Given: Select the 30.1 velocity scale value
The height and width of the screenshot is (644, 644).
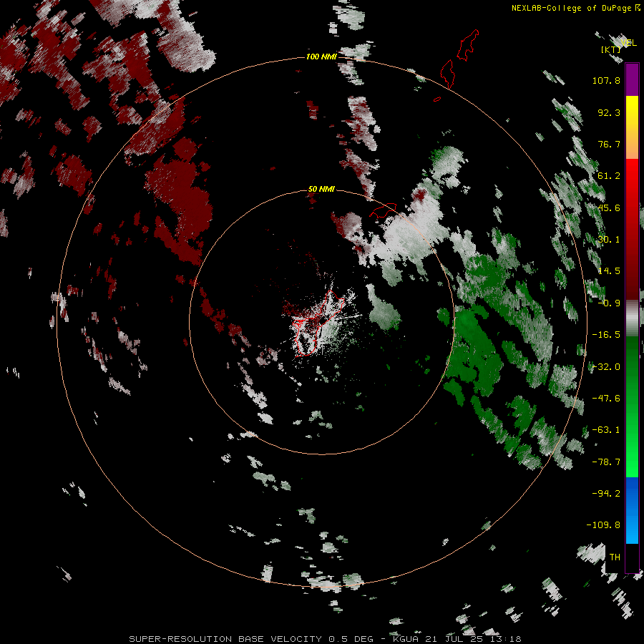Looking at the screenshot, I should (x=609, y=240).
